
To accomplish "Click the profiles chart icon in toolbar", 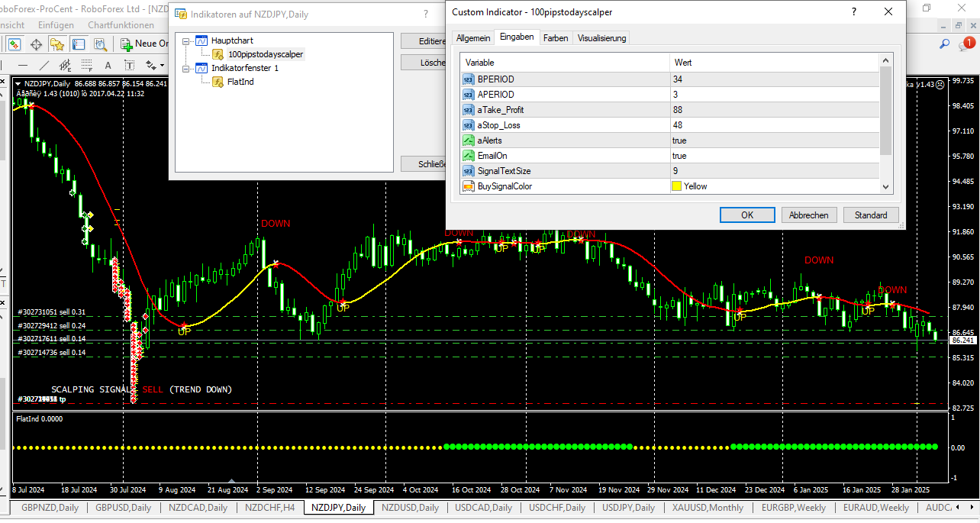I will point(79,44).
